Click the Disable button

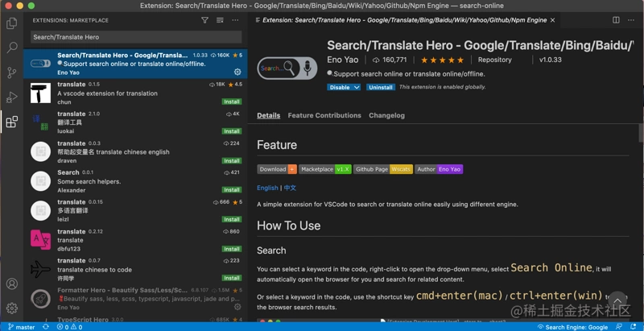tap(340, 87)
